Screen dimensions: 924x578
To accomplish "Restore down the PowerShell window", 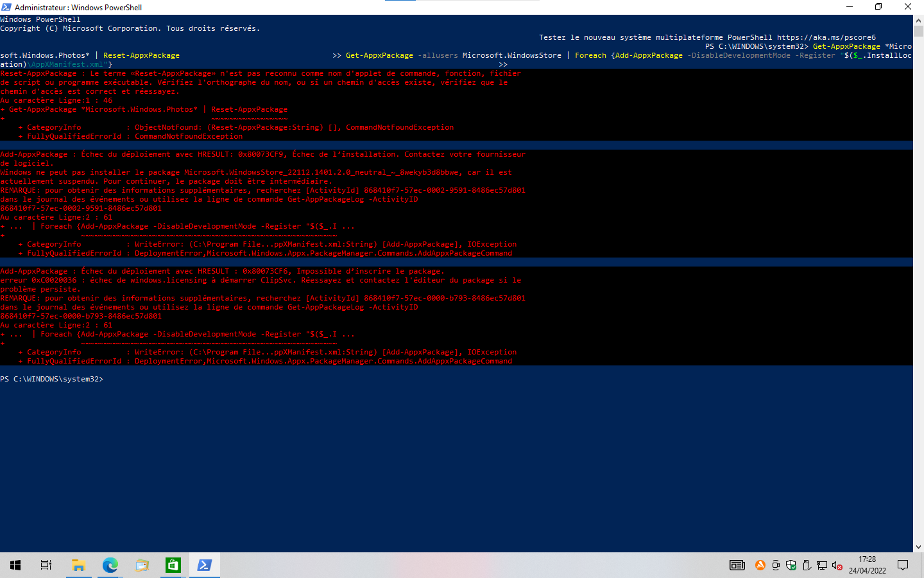I will 878,7.
